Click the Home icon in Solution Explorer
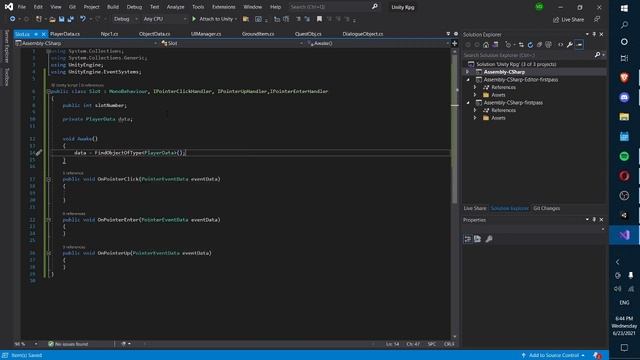 (x=486, y=44)
